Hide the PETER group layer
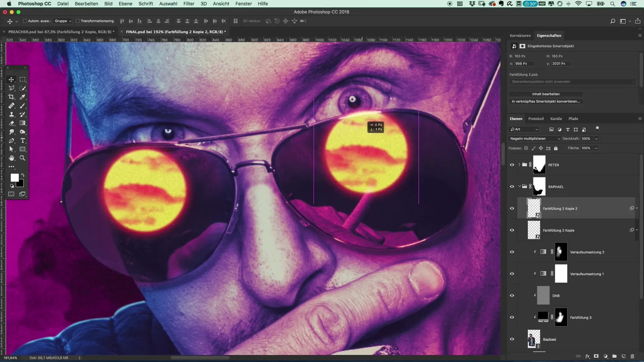 click(512, 165)
